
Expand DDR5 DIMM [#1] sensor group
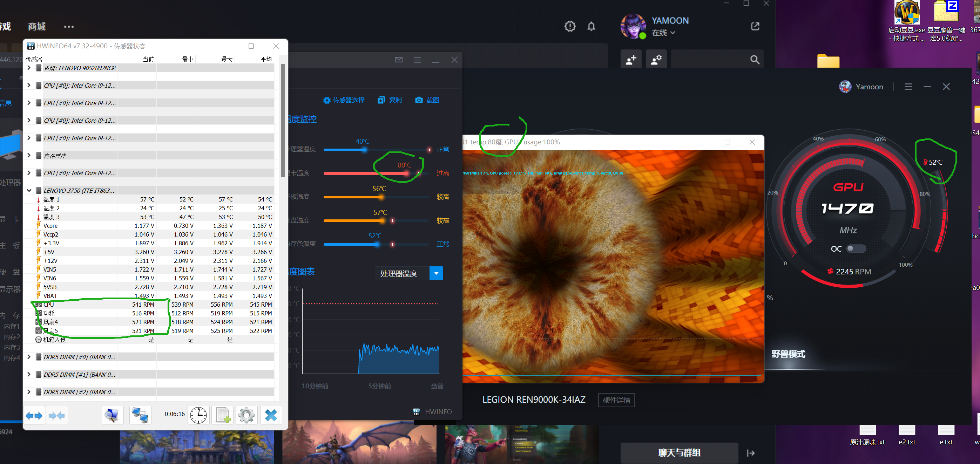[29, 374]
